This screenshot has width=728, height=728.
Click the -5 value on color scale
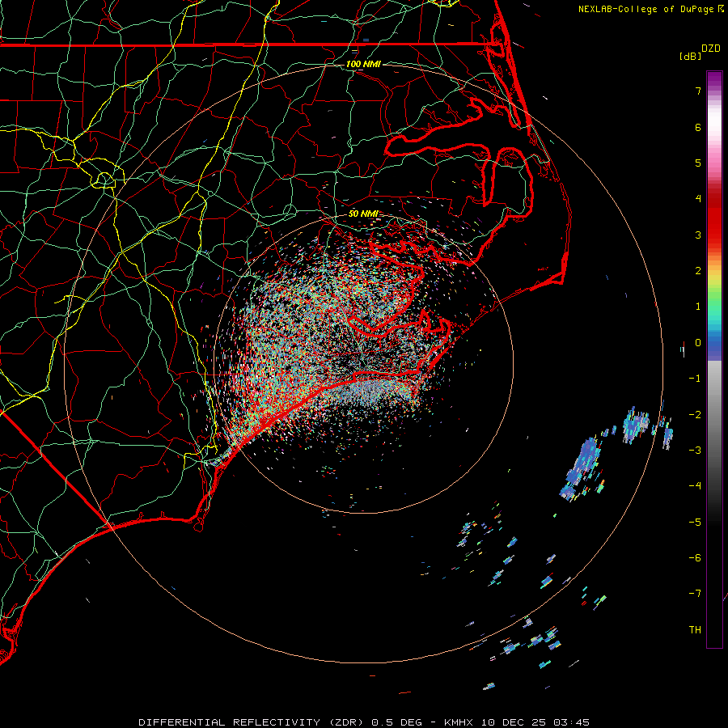[695, 523]
